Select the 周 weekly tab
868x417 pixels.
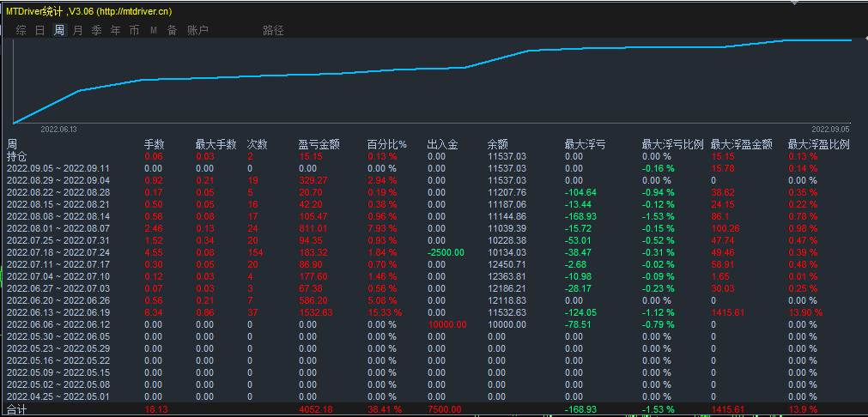click(x=58, y=30)
